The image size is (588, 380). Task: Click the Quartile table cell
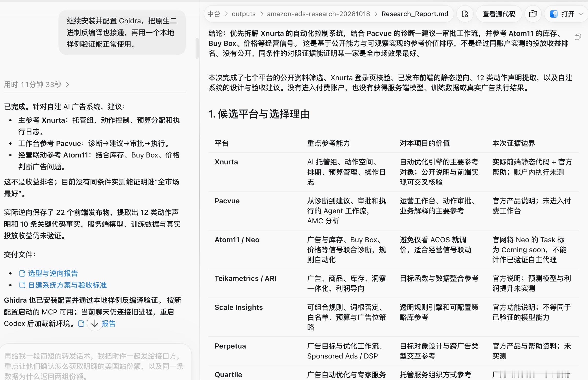tap(228, 375)
